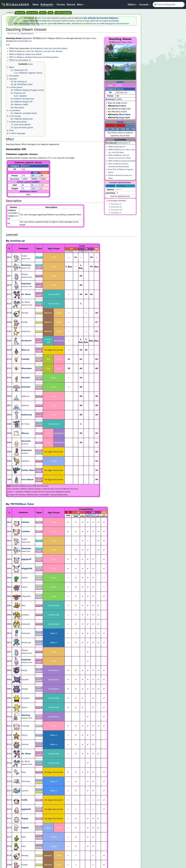Screen dimensions: 186x868
Task: Open the Forums menu item
Action: [61, 4]
